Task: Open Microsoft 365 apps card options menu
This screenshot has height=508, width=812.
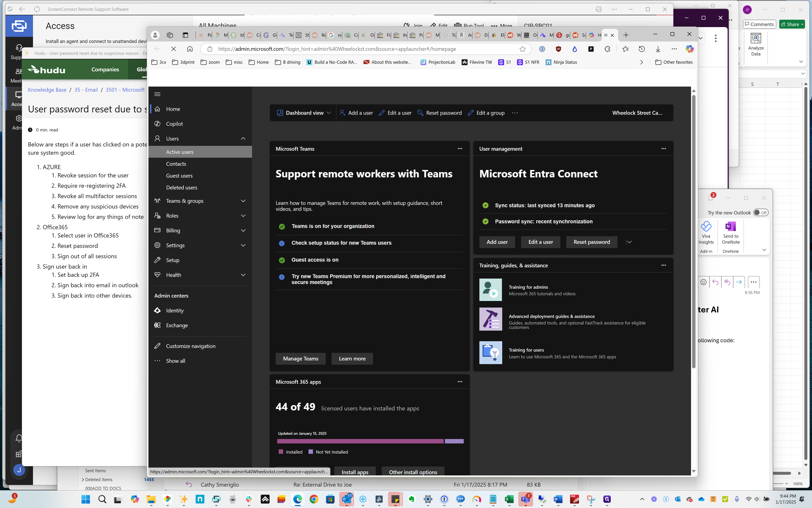Action: pyautogui.click(x=460, y=382)
